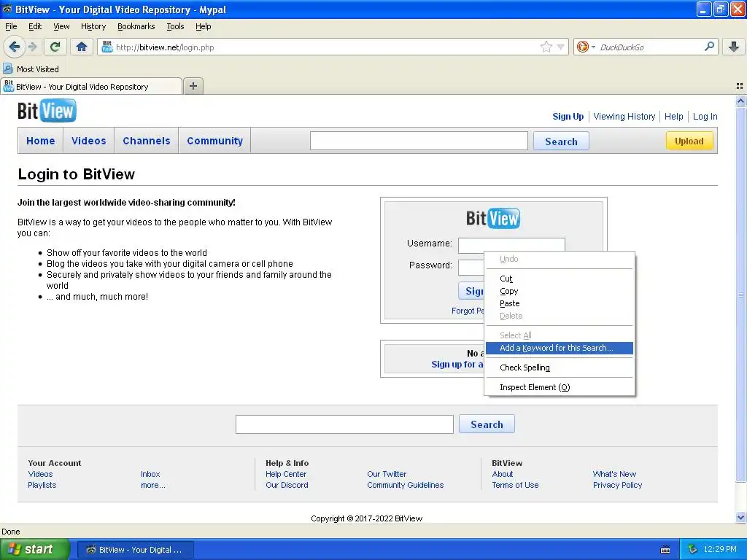Open the History menu
This screenshot has width=747, height=560.
click(x=93, y=26)
